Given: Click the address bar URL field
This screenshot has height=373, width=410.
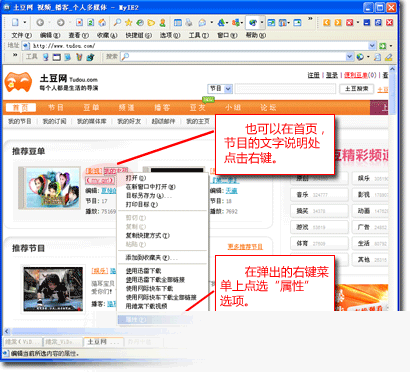Looking at the screenshot, I should click(199, 46).
